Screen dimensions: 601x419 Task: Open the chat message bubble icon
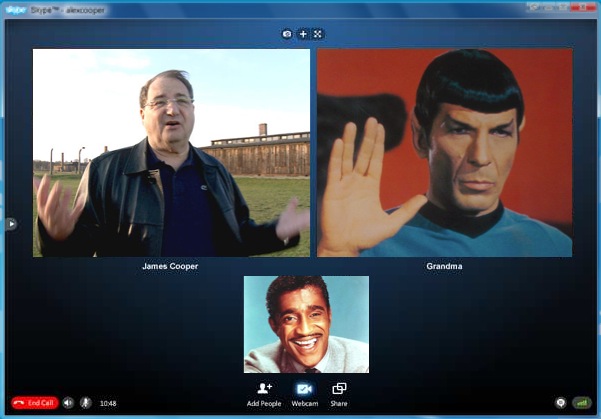coord(560,403)
